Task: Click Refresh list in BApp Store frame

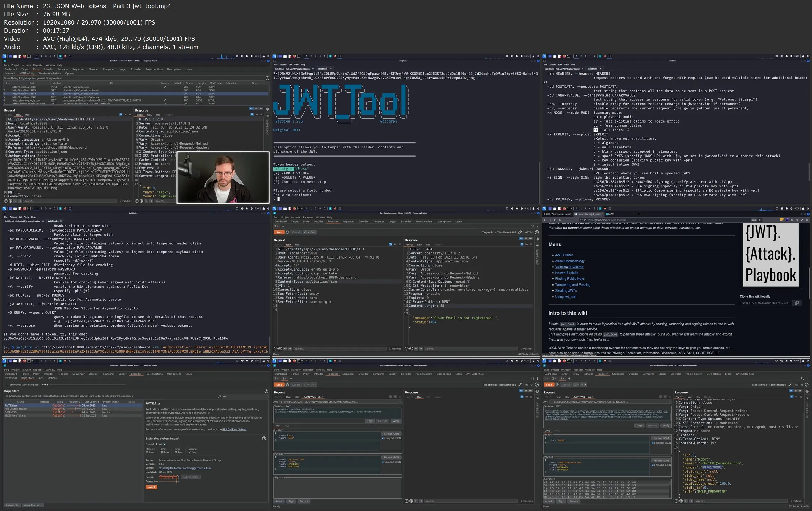Action: (12, 505)
